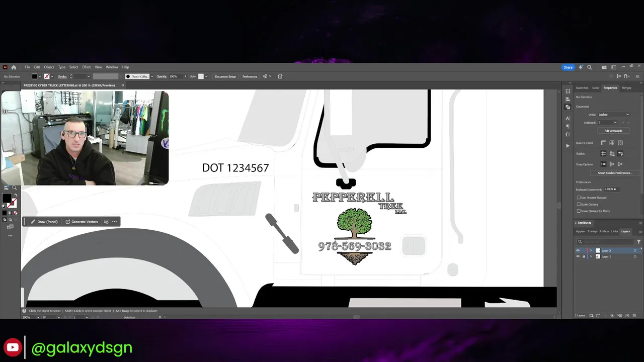Click the layers filter funnel icon
Viewport: 644px width, 362px height.
pos(639,242)
